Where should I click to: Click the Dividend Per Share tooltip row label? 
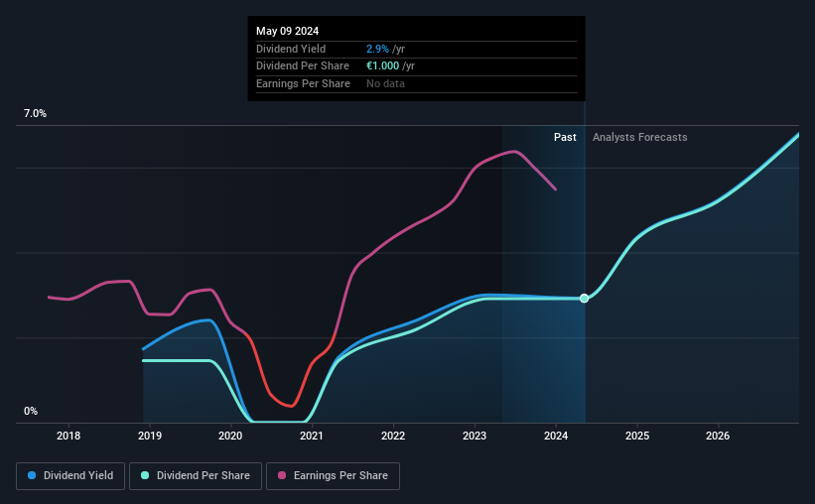303,66
